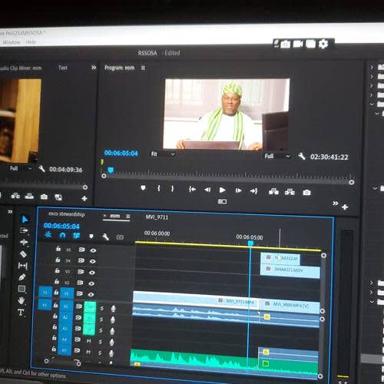The height and width of the screenshot is (384, 384).
Task: Enable voice-over record on first audio track
Action: click(113, 309)
